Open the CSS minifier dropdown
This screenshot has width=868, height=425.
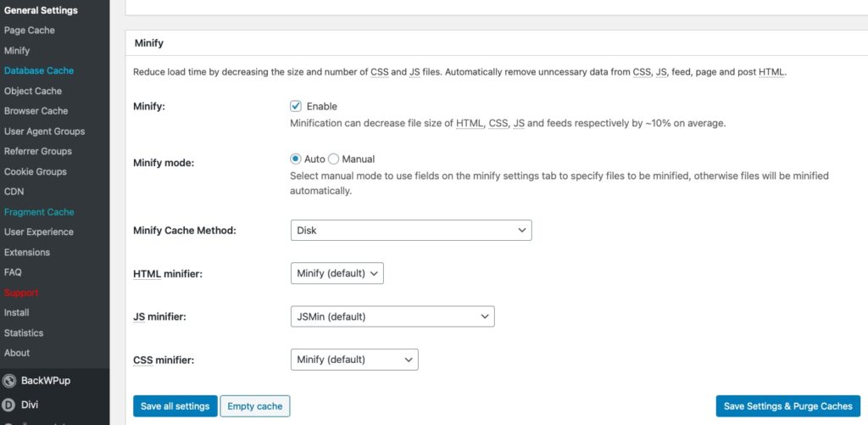(353, 360)
